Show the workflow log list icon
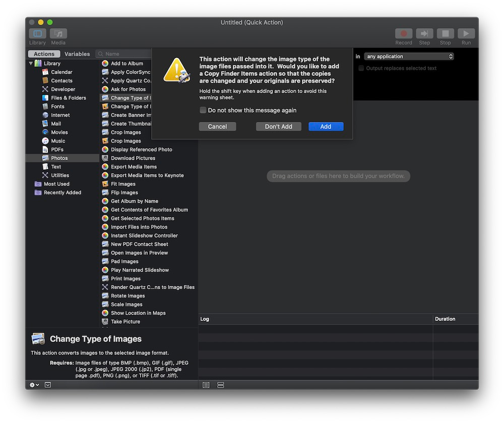The width and height of the screenshot is (504, 423). [x=206, y=385]
